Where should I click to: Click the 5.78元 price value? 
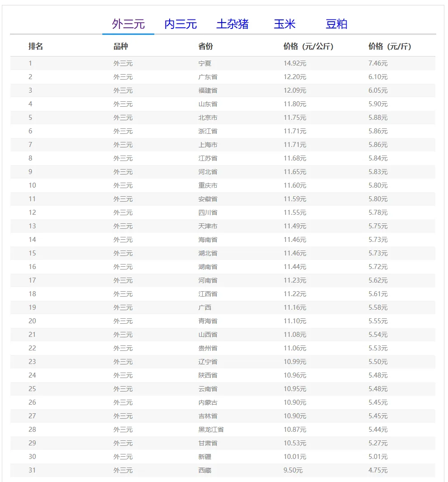(x=378, y=213)
